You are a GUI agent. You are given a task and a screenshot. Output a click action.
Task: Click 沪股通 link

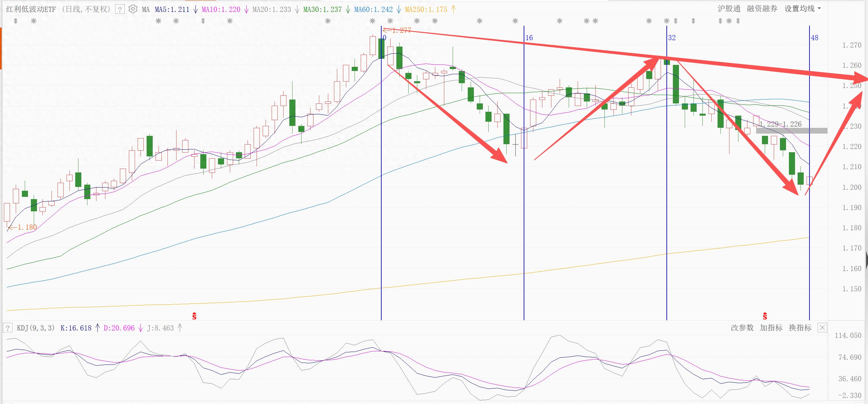729,9
